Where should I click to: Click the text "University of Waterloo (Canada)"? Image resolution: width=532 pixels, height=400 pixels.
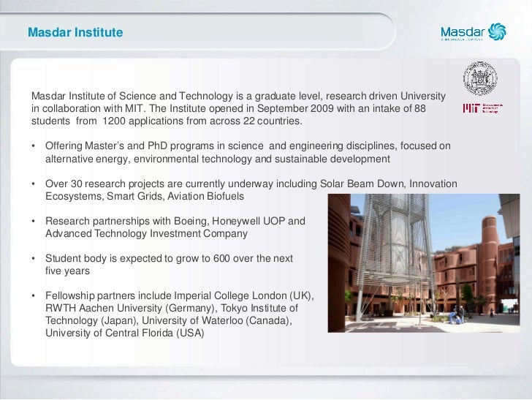(x=217, y=320)
